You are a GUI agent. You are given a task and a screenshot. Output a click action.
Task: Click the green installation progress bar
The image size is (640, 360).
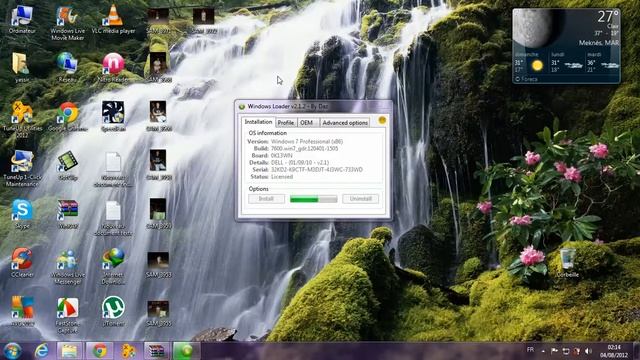tap(313, 199)
